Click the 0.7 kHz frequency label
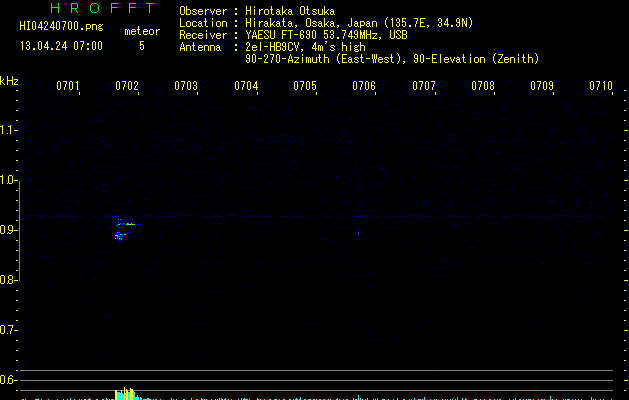Image resolution: width=629 pixels, height=400 pixels. coord(7,330)
